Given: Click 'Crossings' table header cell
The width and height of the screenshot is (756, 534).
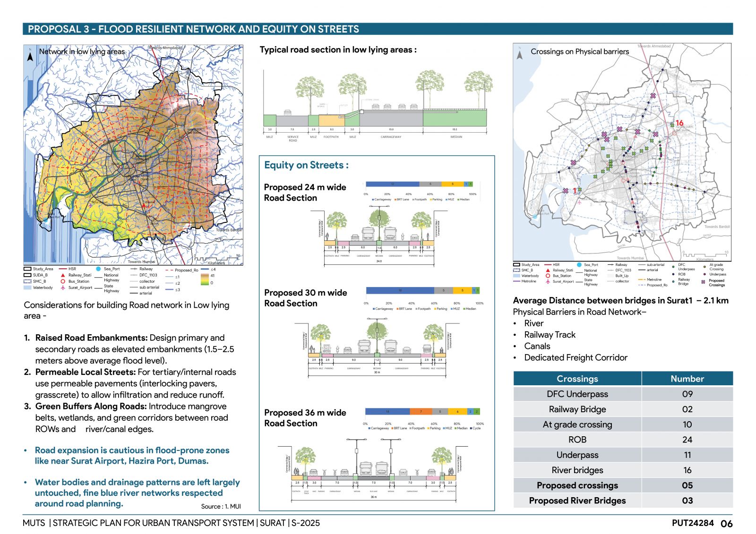Looking at the screenshot, I should click(x=577, y=379).
